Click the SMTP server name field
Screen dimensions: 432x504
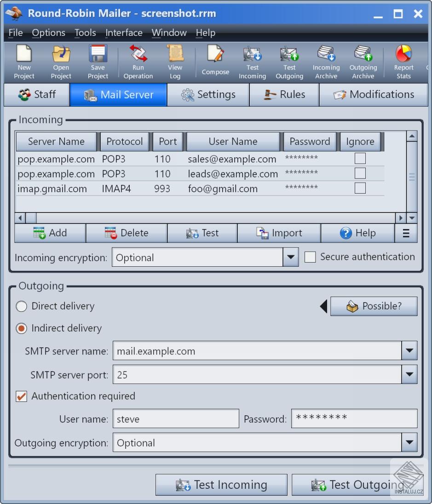[x=257, y=350]
